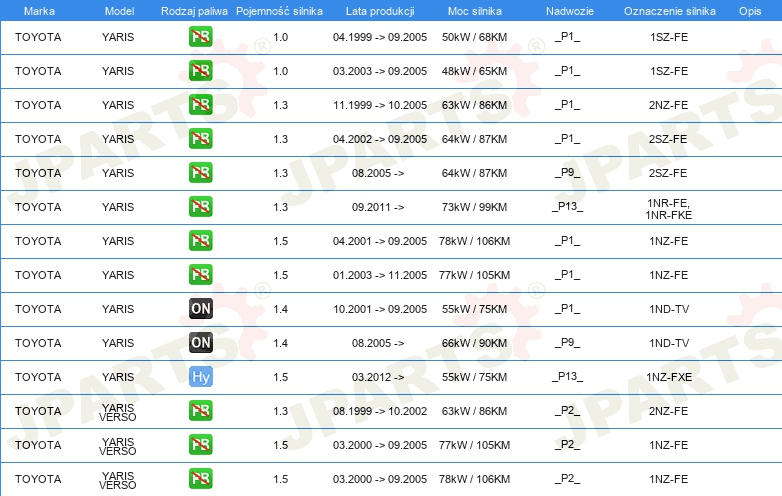Click the date range 10.2001 -> 09.2005
This screenshot has height=496, width=782.
click(x=380, y=309)
